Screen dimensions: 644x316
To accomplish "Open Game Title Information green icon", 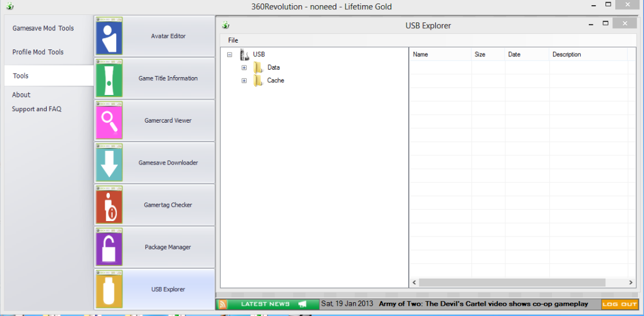I will click(x=109, y=79).
